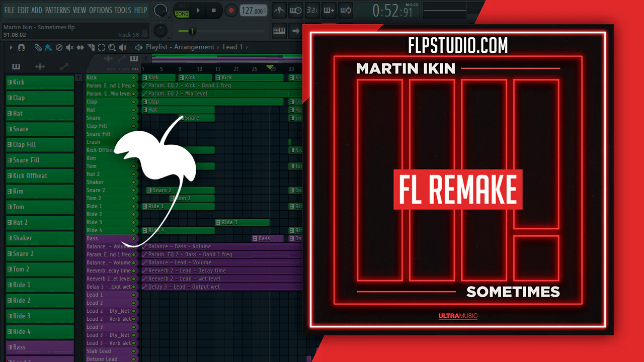Mute the Ride 1 track via its green dot
The width and height of the screenshot is (644, 362).
[134, 207]
